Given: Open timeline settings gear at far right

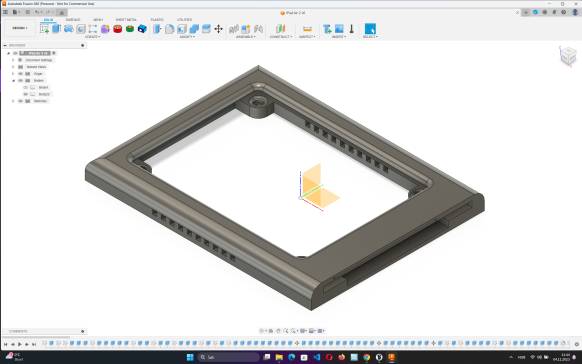Looking at the screenshot, I should (576, 344).
